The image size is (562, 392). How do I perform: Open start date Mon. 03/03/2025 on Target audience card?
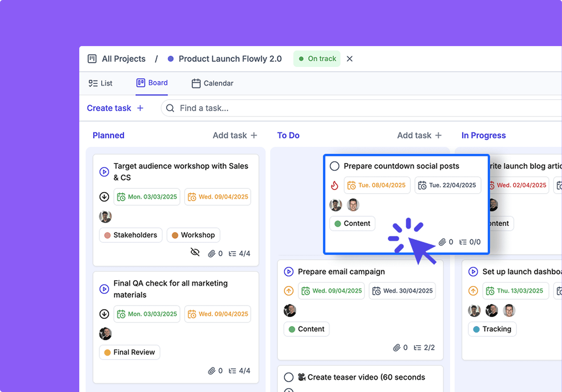147,197
